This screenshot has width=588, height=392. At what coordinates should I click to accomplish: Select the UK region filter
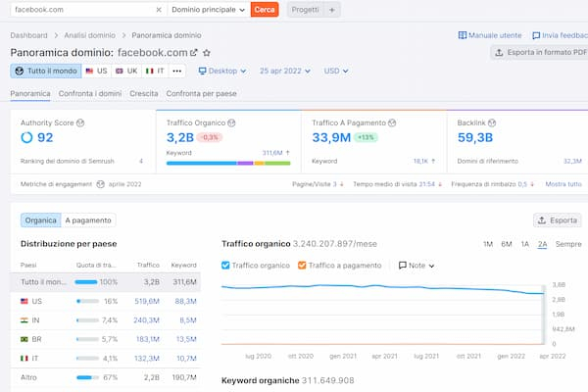click(x=126, y=71)
